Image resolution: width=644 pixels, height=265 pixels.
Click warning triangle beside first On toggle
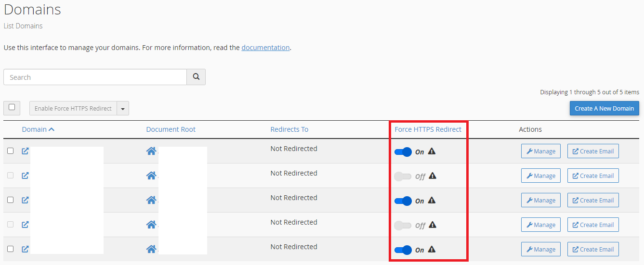click(432, 151)
